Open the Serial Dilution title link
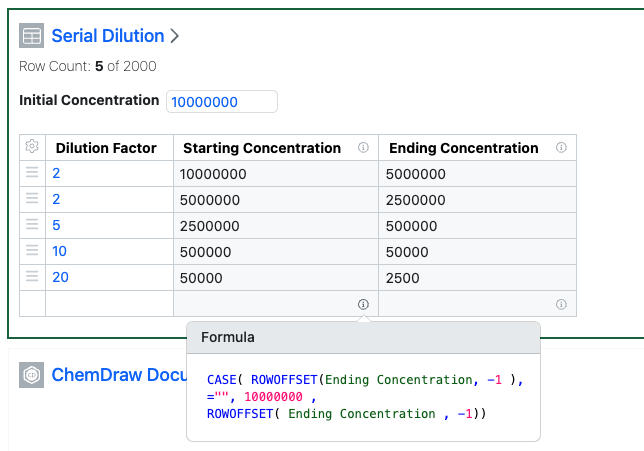Viewport: 644px width, 451px height. 107,36
